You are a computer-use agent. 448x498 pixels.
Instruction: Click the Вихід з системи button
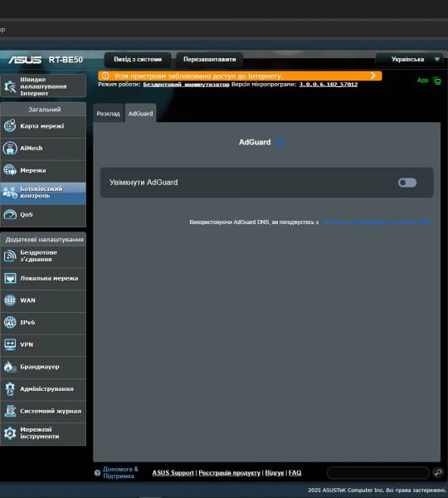pos(138,60)
